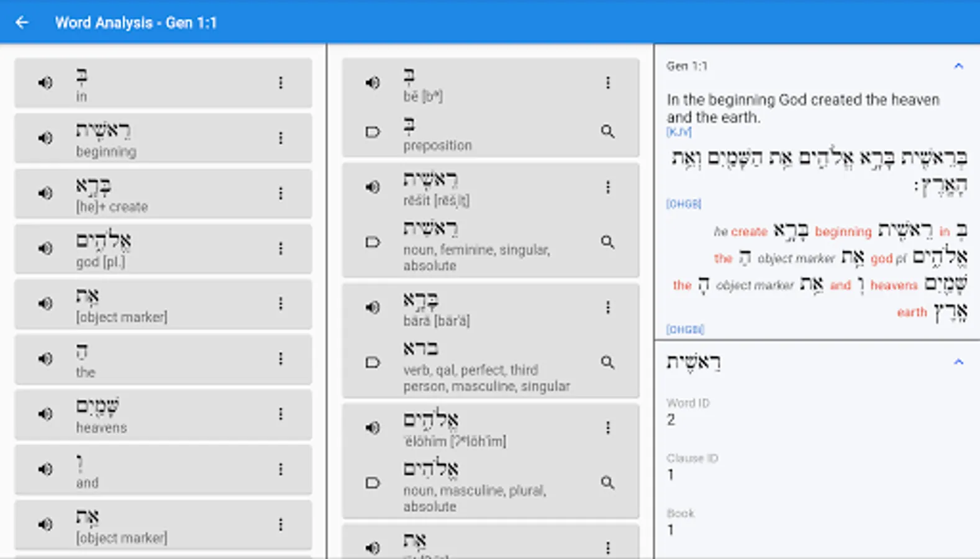Screen dimensions: 980x559
Task: Click the KJV version link
Action: click(678, 132)
